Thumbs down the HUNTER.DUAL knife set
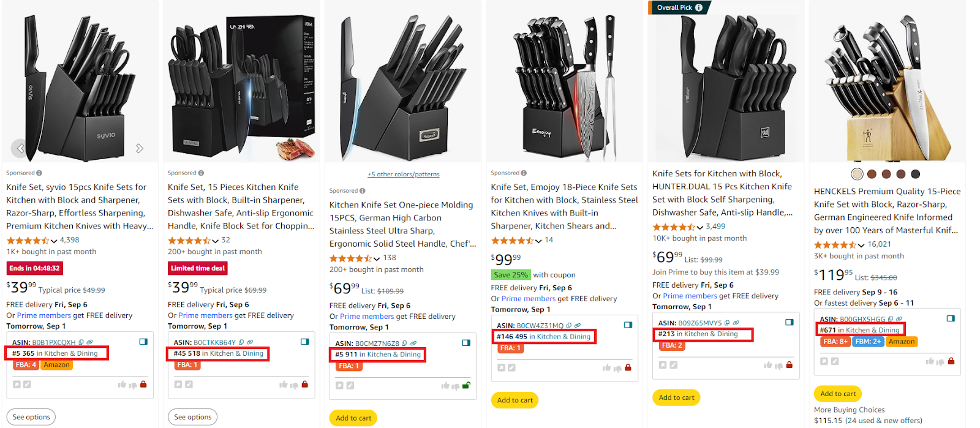The width and height of the screenshot is (980, 428). (779, 366)
